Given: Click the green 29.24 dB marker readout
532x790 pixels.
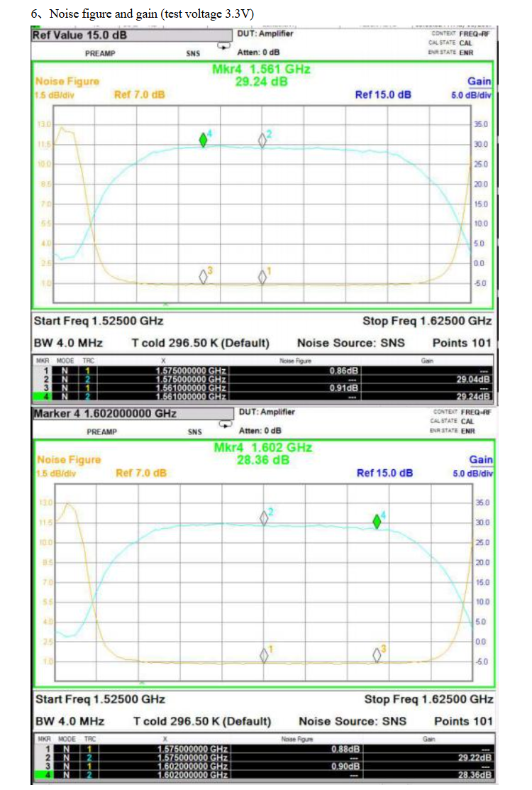Looking at the screenshot, I should pos(261,82).
